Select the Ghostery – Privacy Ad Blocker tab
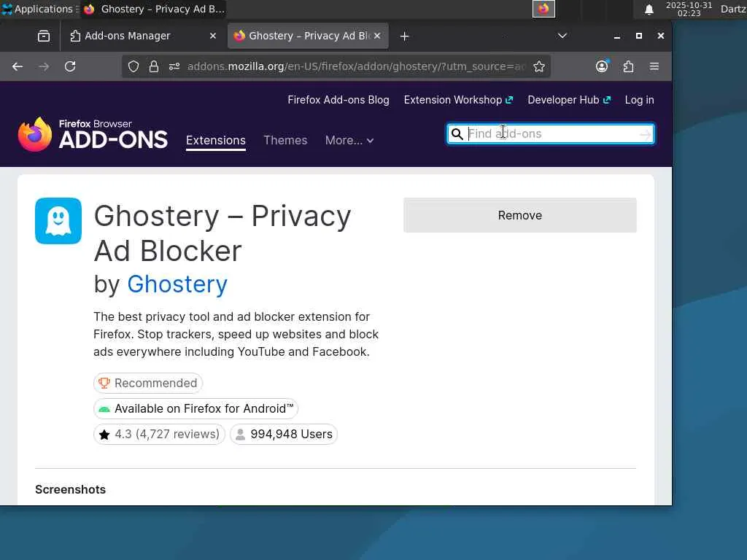The width and height of the screenshot is (747, 560). [x=308, y=36]
